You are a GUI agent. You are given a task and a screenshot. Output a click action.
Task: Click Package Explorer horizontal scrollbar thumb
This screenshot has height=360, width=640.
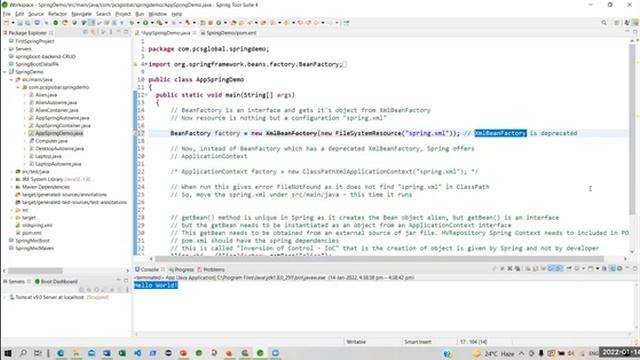[35, 271]
